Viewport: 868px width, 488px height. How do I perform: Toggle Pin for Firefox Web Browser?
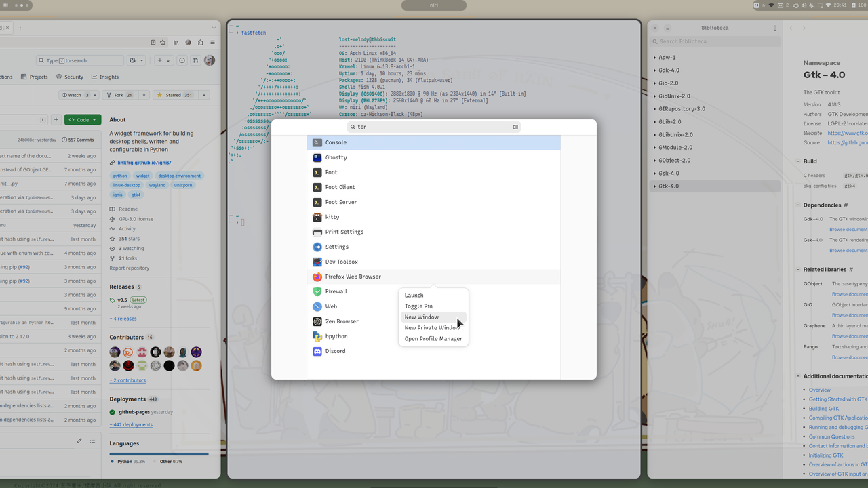click(418, 306)
